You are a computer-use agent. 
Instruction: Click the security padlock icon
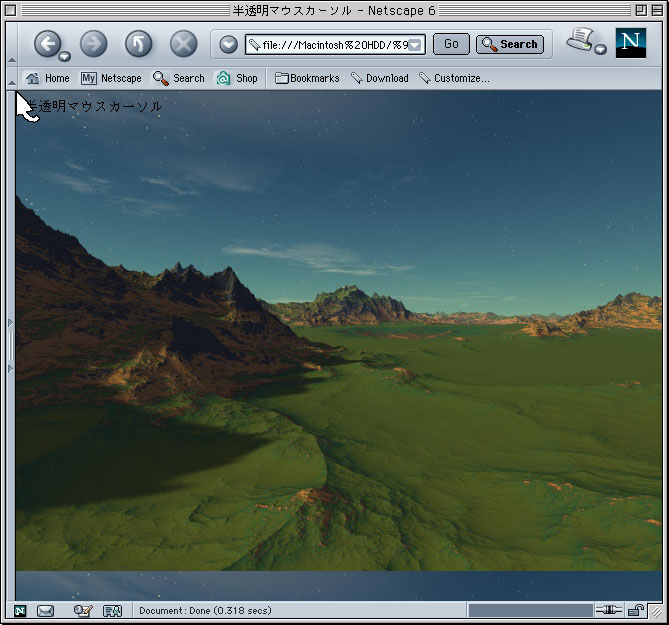(636, 610)
